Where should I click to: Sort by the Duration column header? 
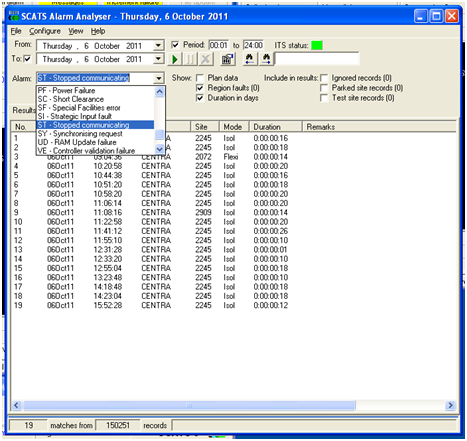pyautogui.click(x=275, y=127)
